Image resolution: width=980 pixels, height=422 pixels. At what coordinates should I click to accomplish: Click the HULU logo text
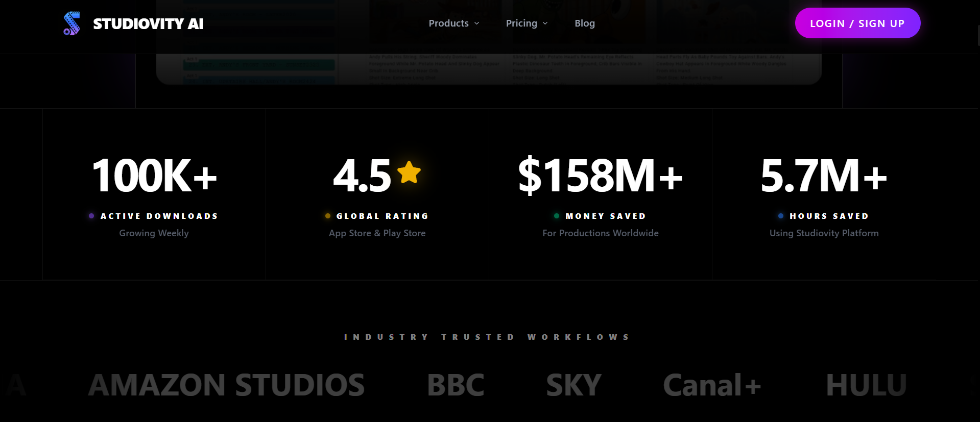[x=867, y=385]
